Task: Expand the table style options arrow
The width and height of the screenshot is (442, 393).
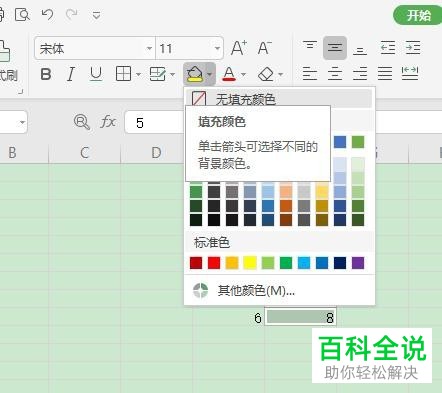Action: pos(172,74)
